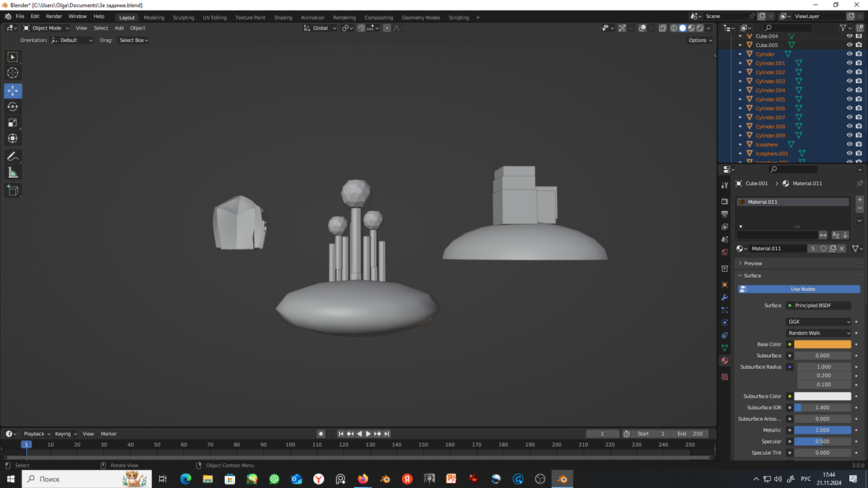Pick the Add Cube tool
This screenshot has width=868, height=488.
[12, 190]
